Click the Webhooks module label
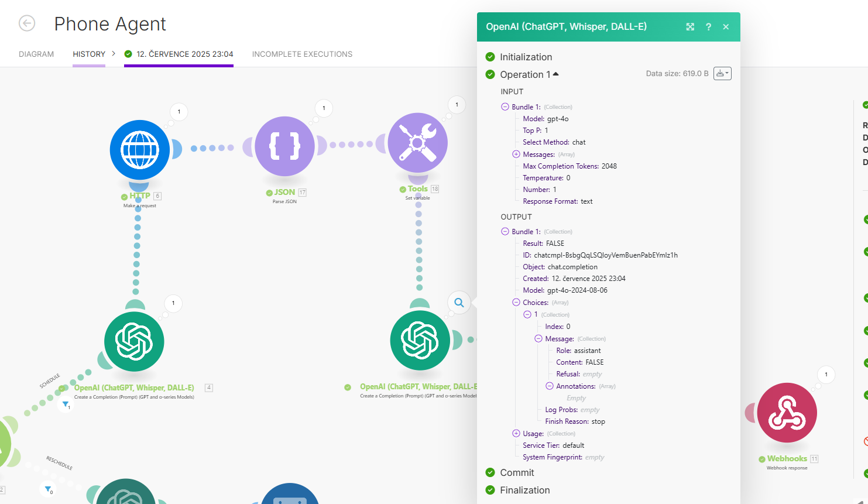This screenshot has width=868, height=504. click(x=787, y=459)
